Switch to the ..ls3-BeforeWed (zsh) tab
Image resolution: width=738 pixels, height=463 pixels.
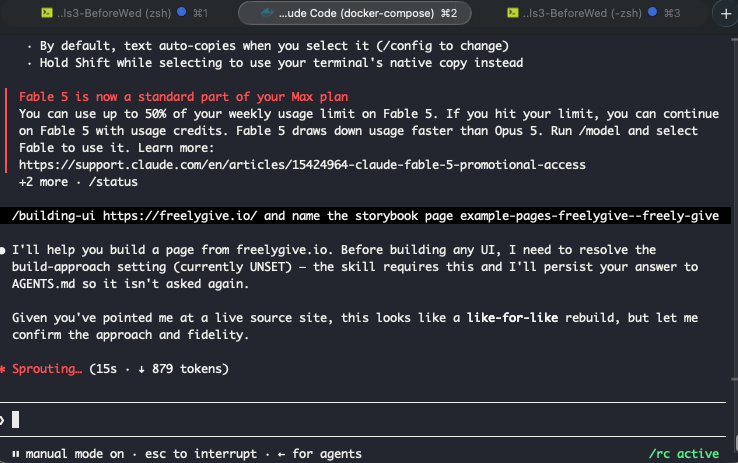[x=114, y=13]
